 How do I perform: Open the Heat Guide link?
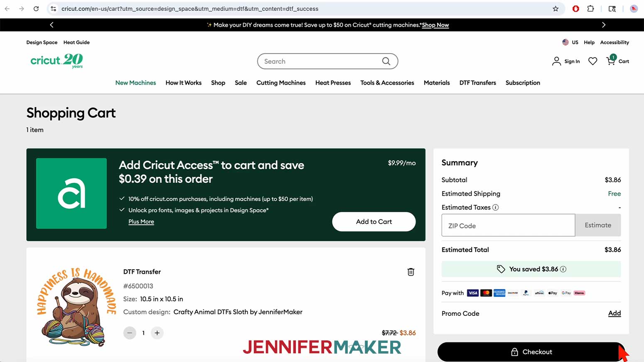tap(76, 42)
